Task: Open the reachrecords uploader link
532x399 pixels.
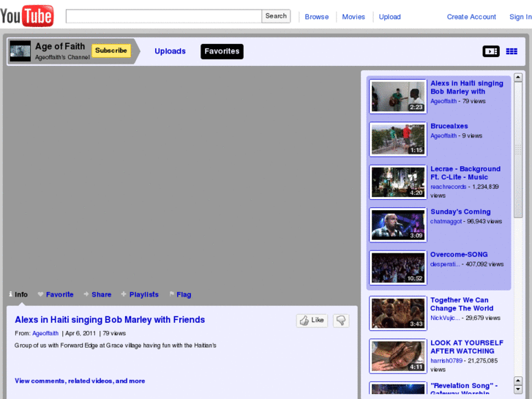Action: (448, 187)
